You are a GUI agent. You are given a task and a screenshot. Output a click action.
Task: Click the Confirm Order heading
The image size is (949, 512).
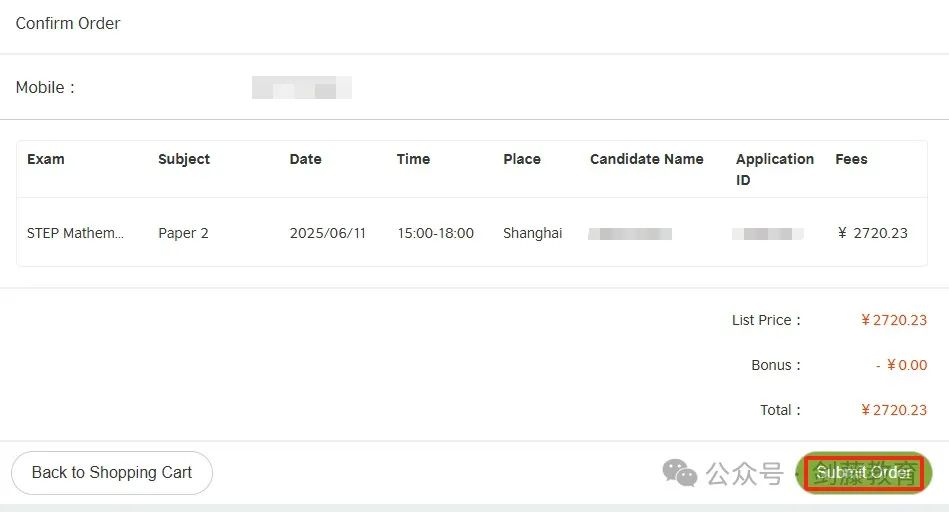click(68, 24)
